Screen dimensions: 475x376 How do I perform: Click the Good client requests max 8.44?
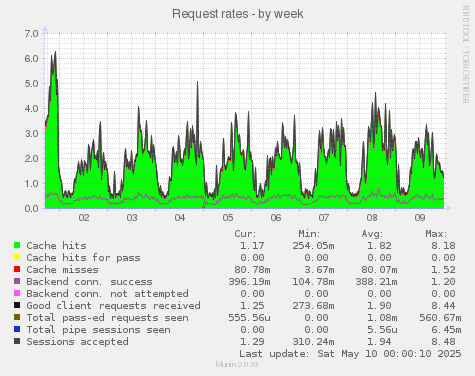443,306
